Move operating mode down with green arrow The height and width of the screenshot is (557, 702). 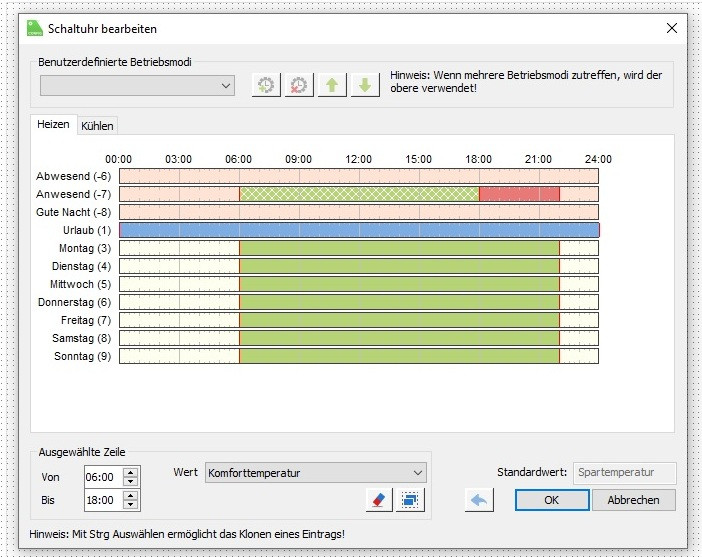pos(365,85)
